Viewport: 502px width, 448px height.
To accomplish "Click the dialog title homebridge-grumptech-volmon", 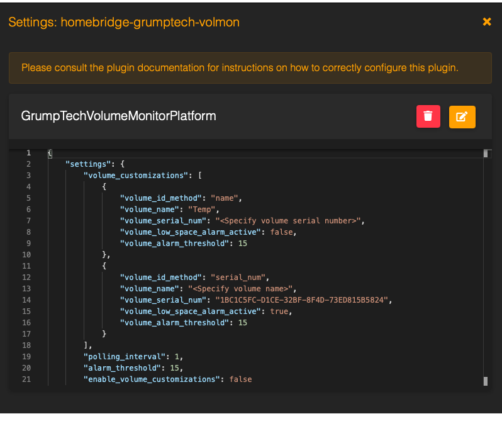I will pyautogui.click(x=150, y=23).
